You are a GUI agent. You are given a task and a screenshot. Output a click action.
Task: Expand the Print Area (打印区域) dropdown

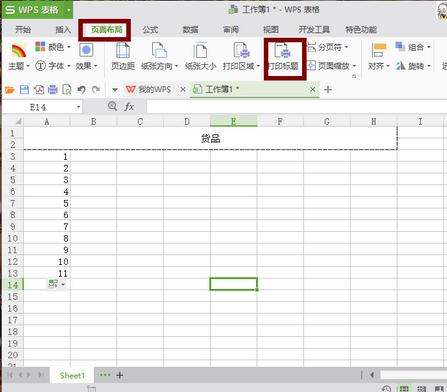[x=241, y=57]
